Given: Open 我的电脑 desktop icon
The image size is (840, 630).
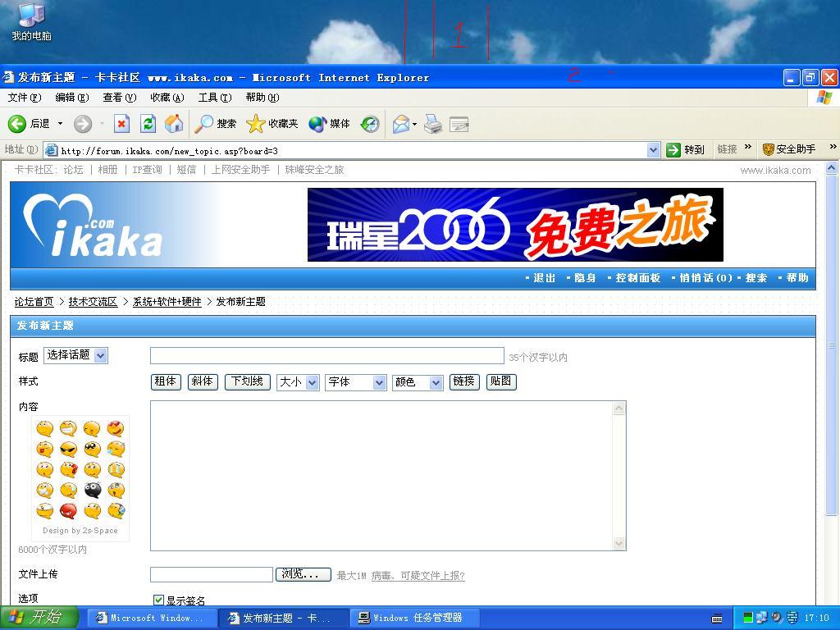Looking at the screenshot, I should [x=32, y=15].
